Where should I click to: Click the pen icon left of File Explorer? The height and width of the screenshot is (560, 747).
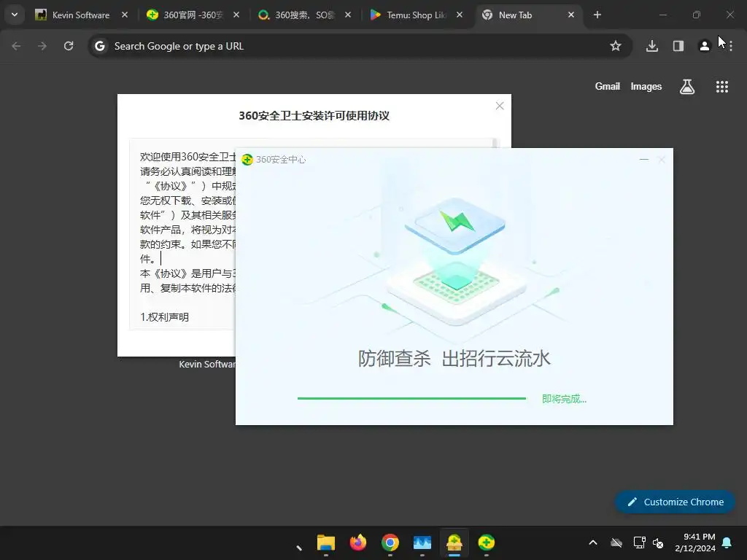299,548
